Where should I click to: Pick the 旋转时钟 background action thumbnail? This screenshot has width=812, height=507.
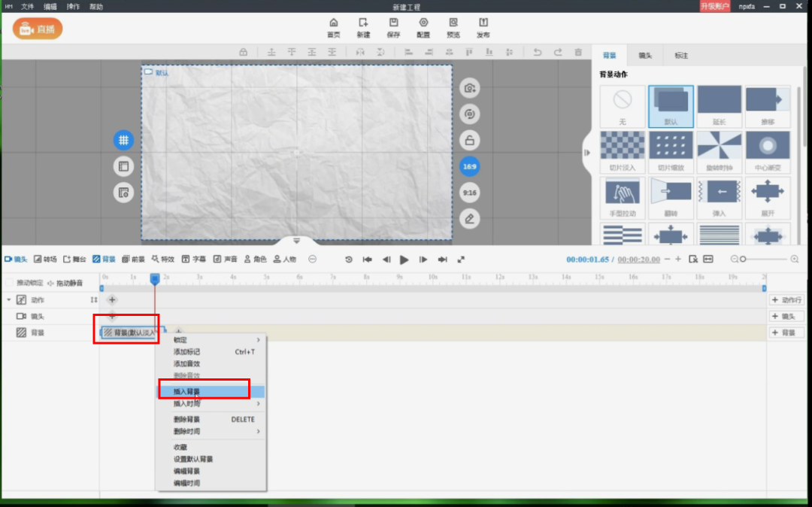click(x=719, y=152)
